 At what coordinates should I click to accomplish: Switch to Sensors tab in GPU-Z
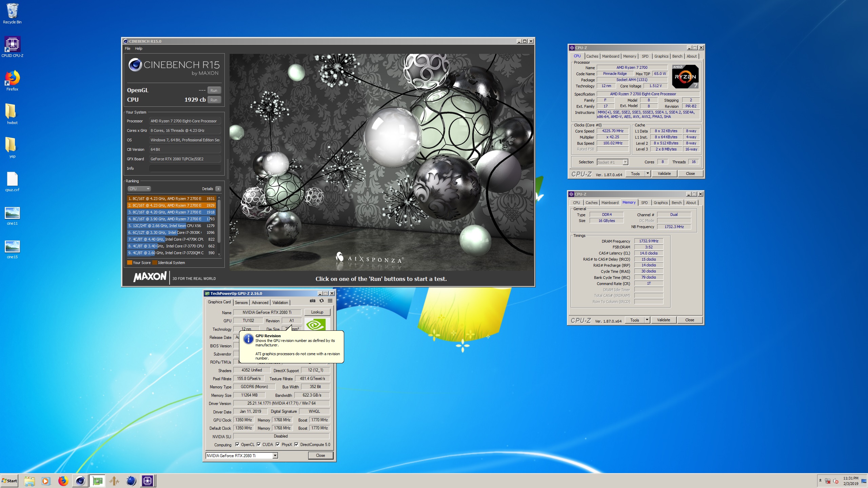pyautogui.click(x=241, y=303)
